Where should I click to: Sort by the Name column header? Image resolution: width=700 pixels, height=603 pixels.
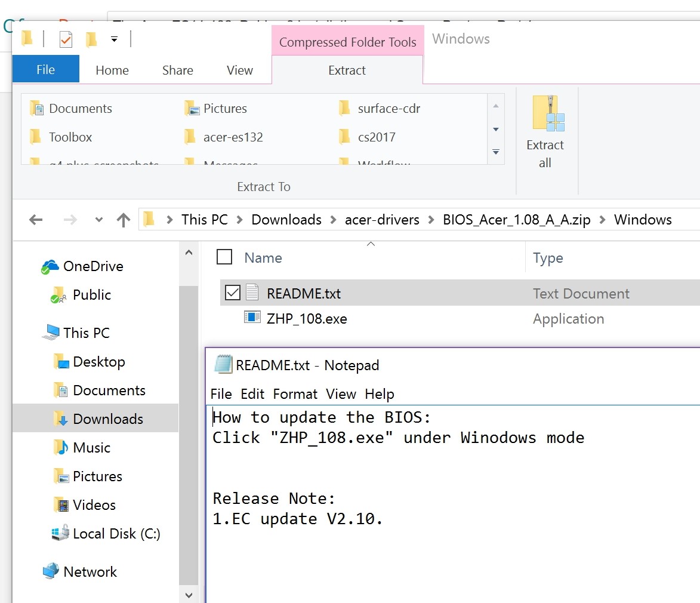263,258
